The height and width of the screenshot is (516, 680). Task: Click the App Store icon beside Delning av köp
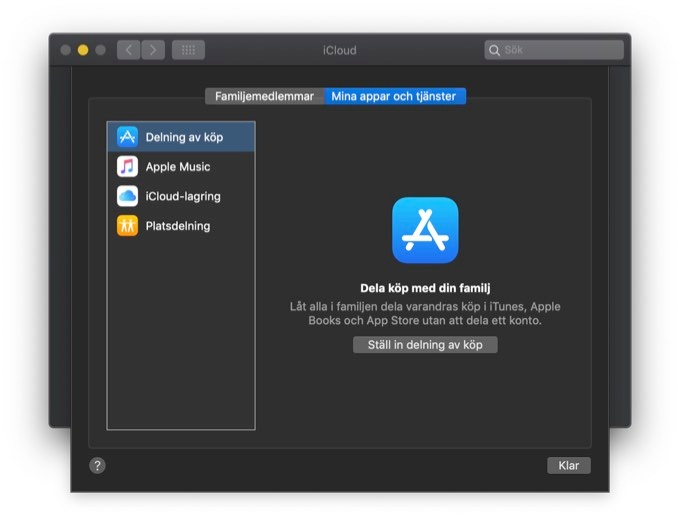pos(127,137)
